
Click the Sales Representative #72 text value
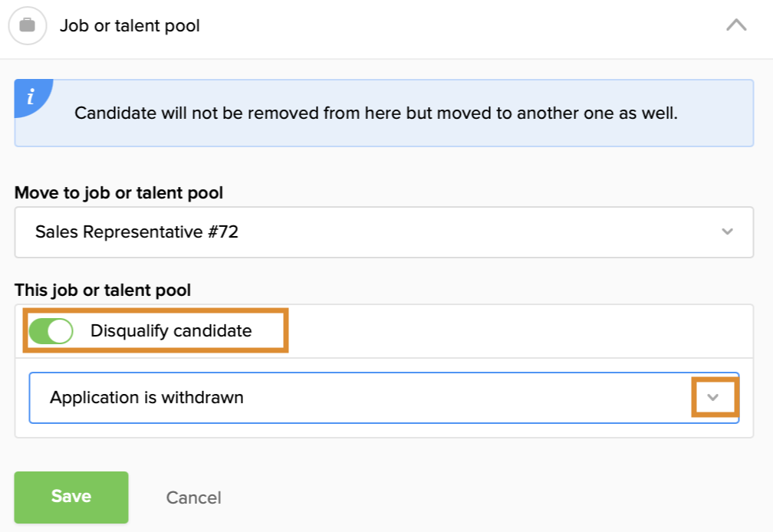coord(137,232)
